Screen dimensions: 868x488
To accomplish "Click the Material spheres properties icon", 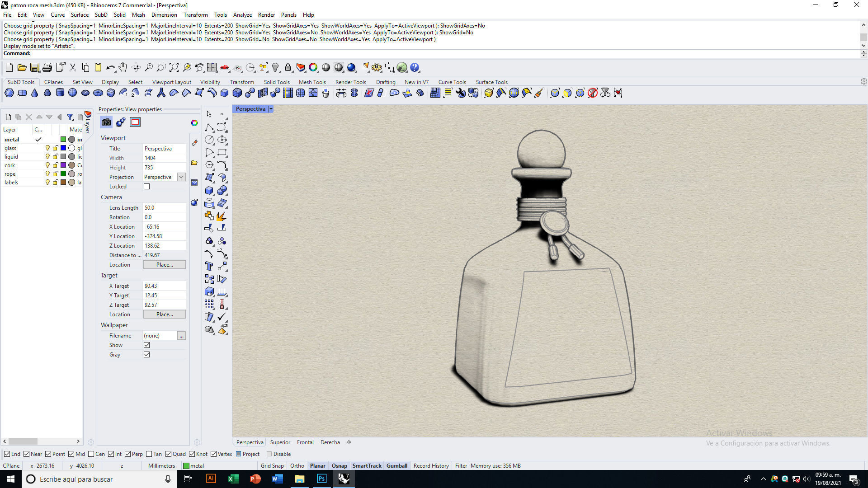I will (x=121, y=122).
